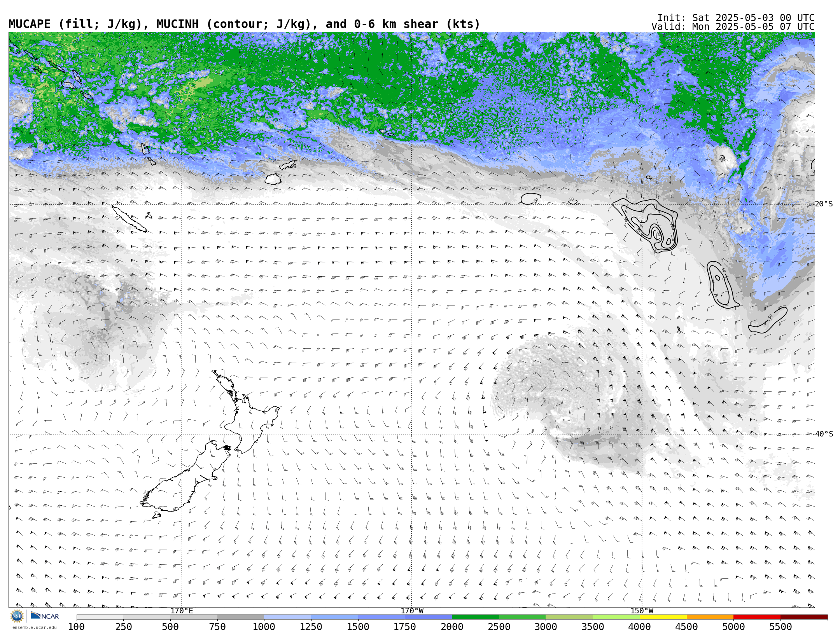Click the round Fiji main island outline

point(273,179)
